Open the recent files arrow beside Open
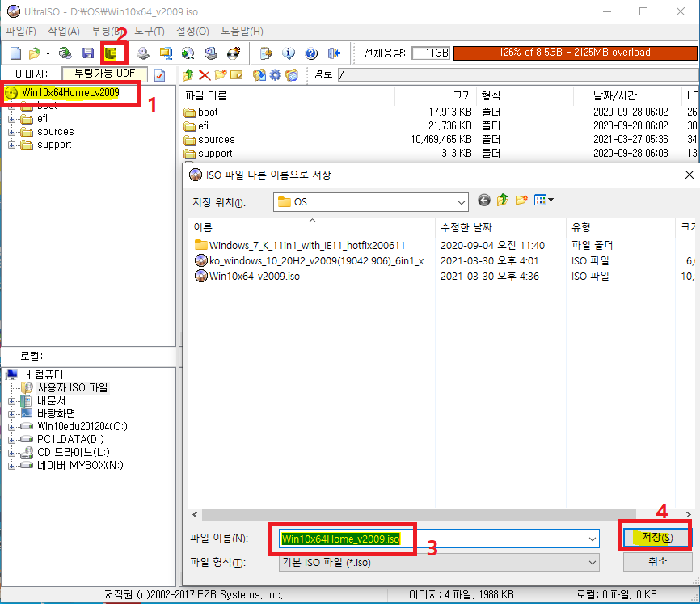Image resolution: width=700 pixels, height=604 pixels. click(x=48, y=53)
